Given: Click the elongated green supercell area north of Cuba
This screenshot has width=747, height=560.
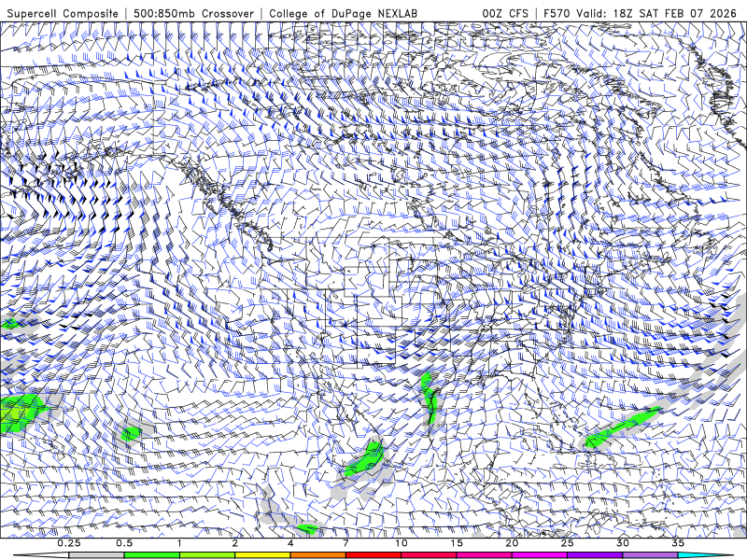Looking at the screenshot, I should tap(622, 427).
